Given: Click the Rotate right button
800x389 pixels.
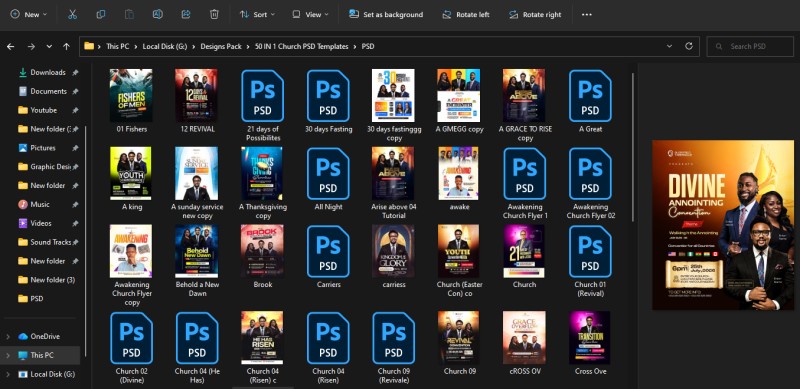Looking at the screenshot, I should click(535, 14).
